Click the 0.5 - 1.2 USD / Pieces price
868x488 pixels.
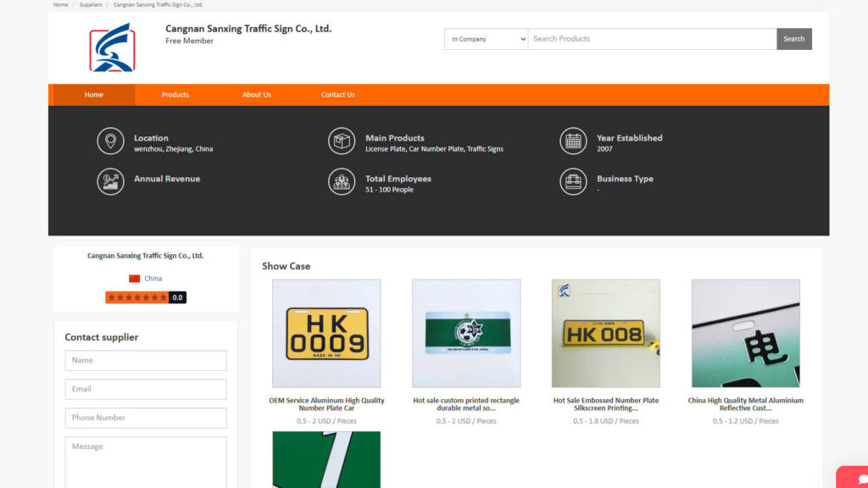click(x=746, y=422)
